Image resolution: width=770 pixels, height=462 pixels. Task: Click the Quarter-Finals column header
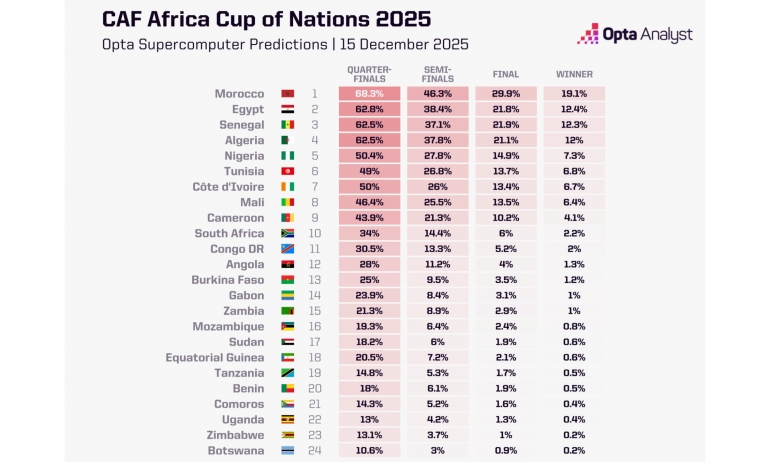369,74
